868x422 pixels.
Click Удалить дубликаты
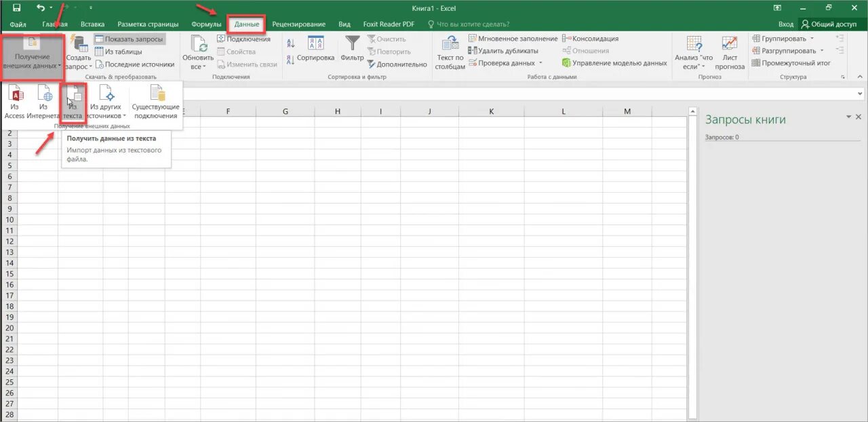tap(503, 51)
